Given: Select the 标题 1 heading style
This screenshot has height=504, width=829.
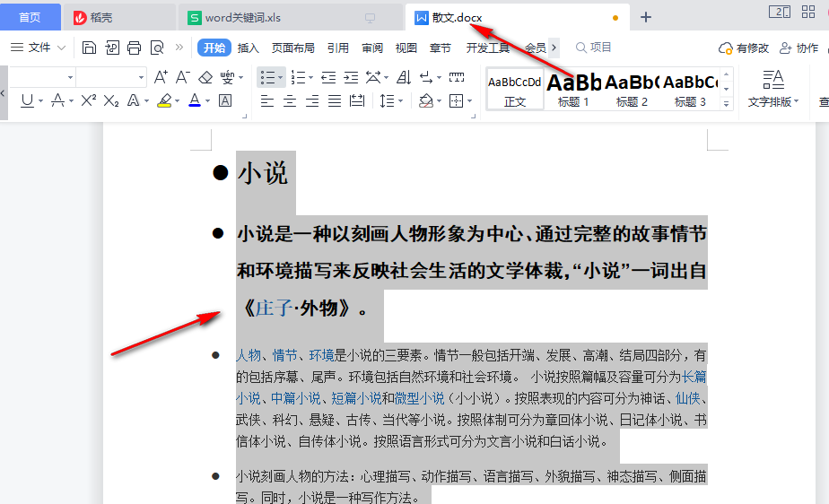Looking at the screenshot, I should (x=573, y=90).
